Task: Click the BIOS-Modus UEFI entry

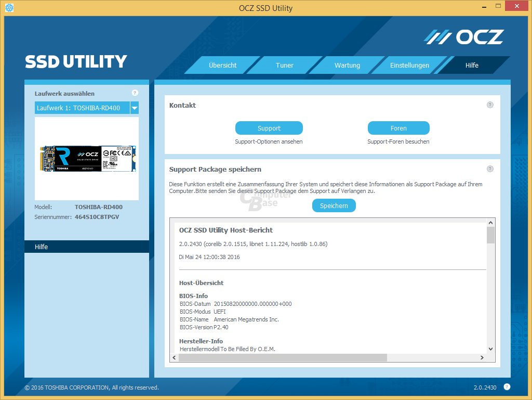Action: tap(203, 312)
